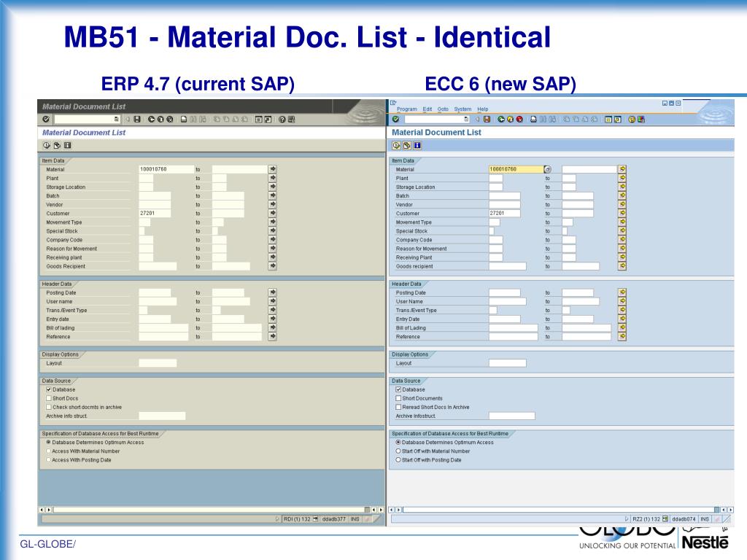Click the green Back arrow in ERP 4.7 window
The width and height of the screenshot is (747, 560).
(151, 120)
